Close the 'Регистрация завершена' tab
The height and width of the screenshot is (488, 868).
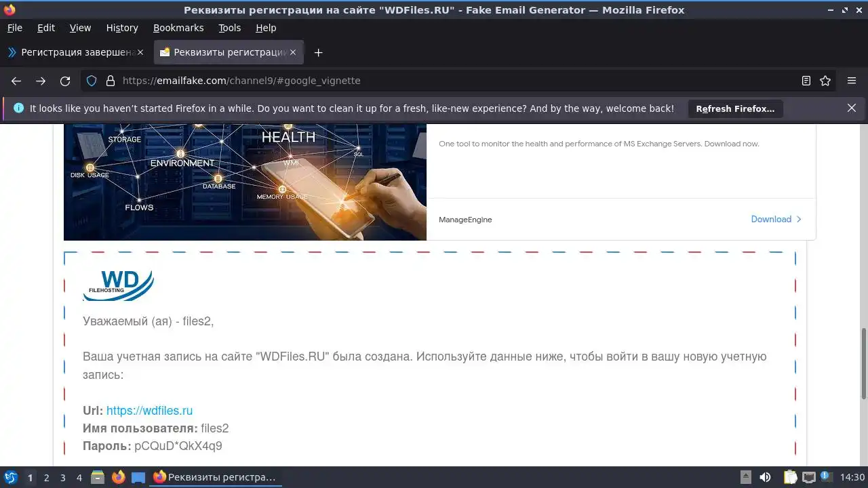coord(140,52)
